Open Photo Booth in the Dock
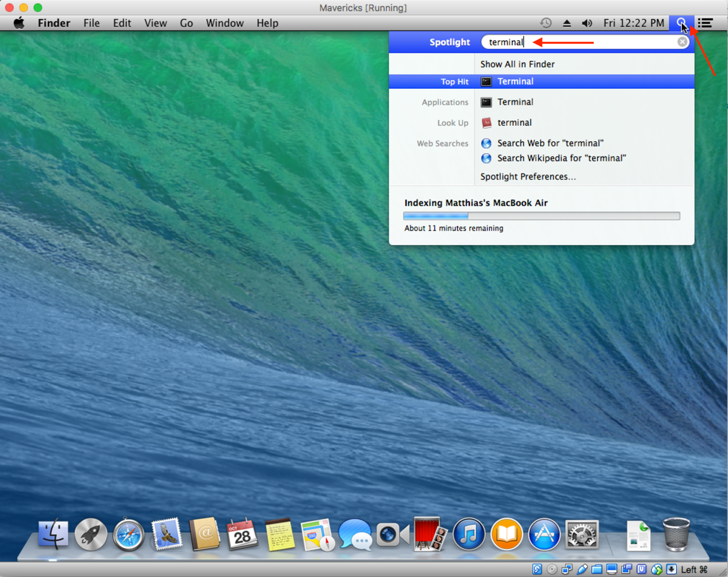728x577 pixels. click(x=428, y=535)
